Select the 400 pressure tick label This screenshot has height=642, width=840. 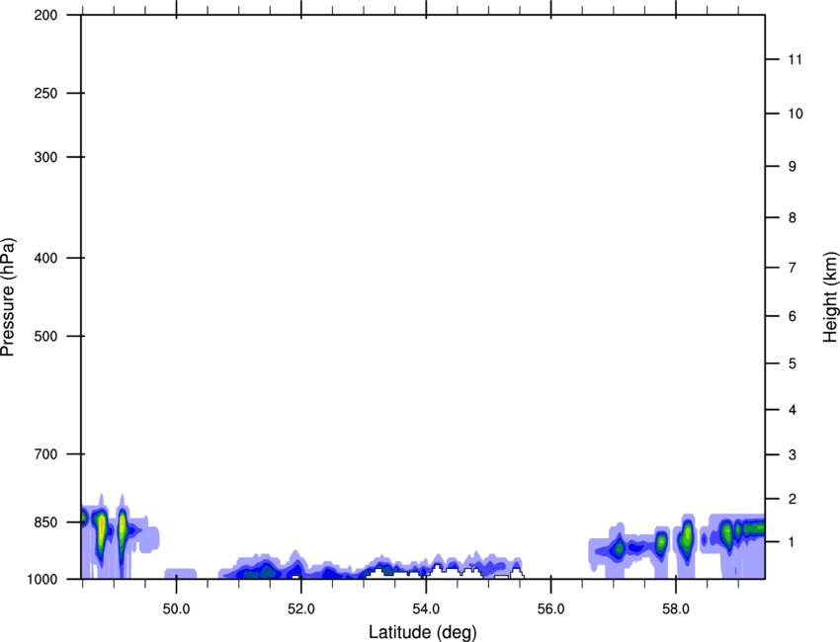pyautogui.click(x=45, y=258)
